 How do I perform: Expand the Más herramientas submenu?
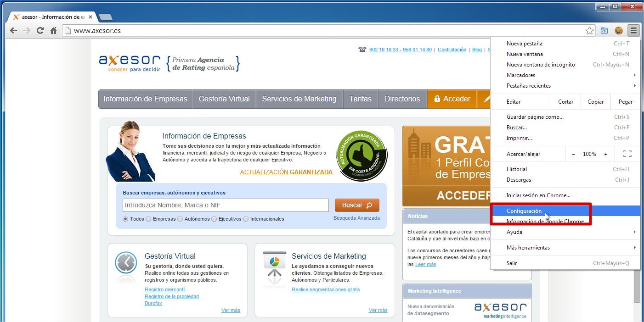[x=565, y=248]
